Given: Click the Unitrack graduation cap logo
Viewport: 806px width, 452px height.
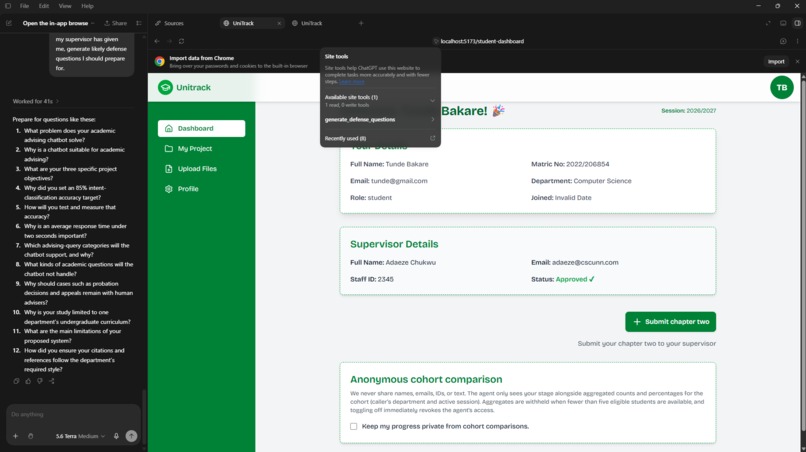Looking at the screenshot, I should (165, 87).
